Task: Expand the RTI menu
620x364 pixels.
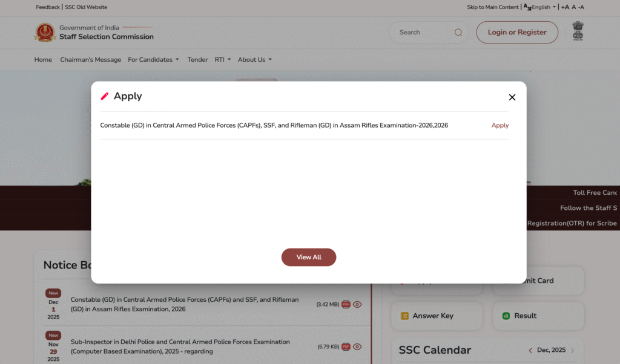Action: click(222, 59)
